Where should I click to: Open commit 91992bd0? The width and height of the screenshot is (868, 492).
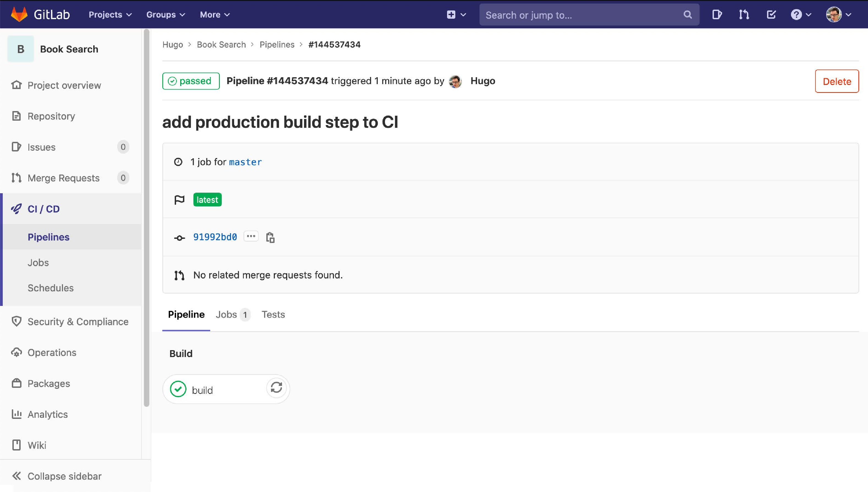[215, 237]
